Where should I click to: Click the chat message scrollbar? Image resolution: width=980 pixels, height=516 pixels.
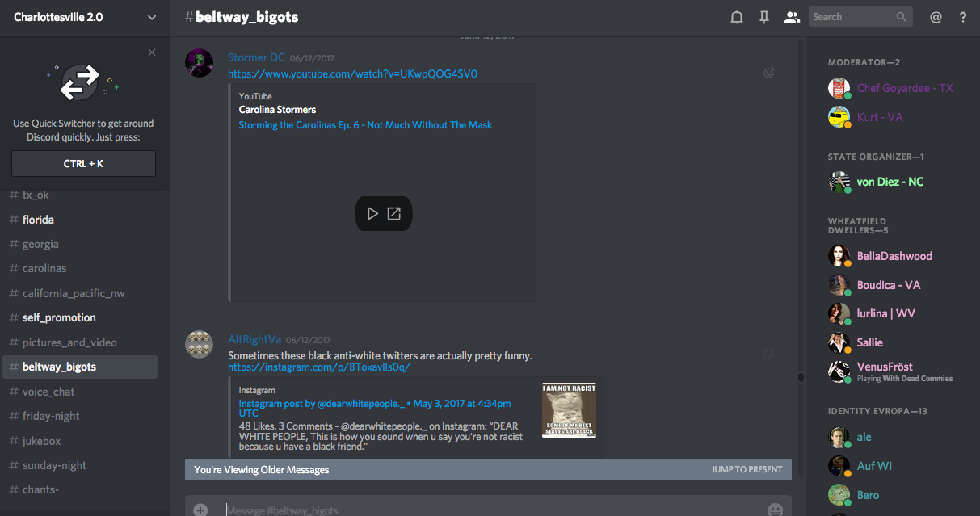point(801,377)
